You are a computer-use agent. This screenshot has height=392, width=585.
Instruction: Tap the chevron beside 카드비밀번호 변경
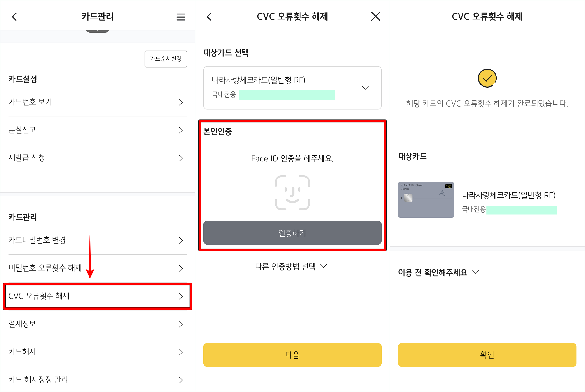click(181, 241)
